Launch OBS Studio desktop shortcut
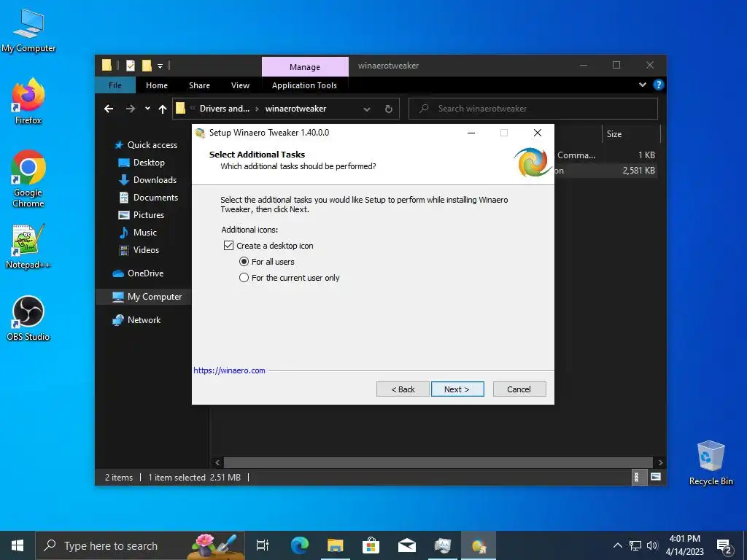747x560 pixels. [x=28, y=319]
